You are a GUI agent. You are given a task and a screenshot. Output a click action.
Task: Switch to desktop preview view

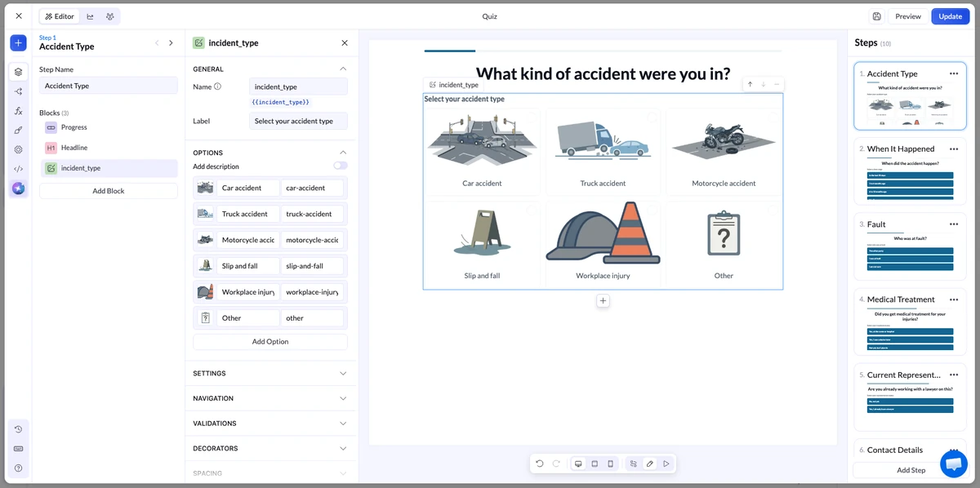(x=578, y=464)
